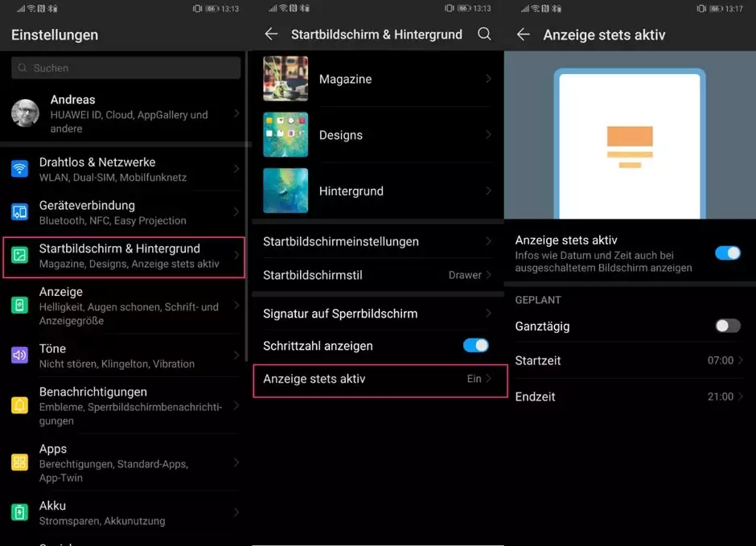Enable the Ganztägig toggle

tap(727, 326)
